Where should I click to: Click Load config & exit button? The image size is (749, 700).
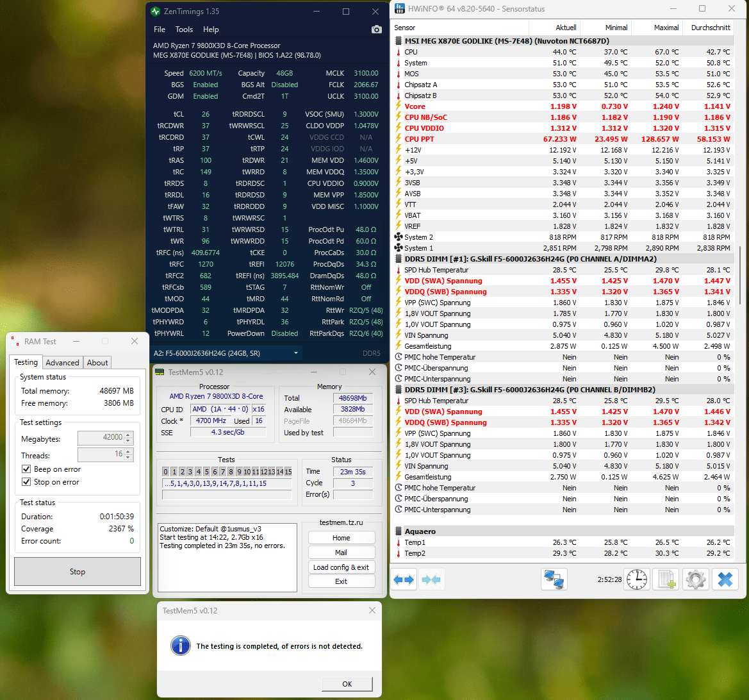tap(341, 567)
